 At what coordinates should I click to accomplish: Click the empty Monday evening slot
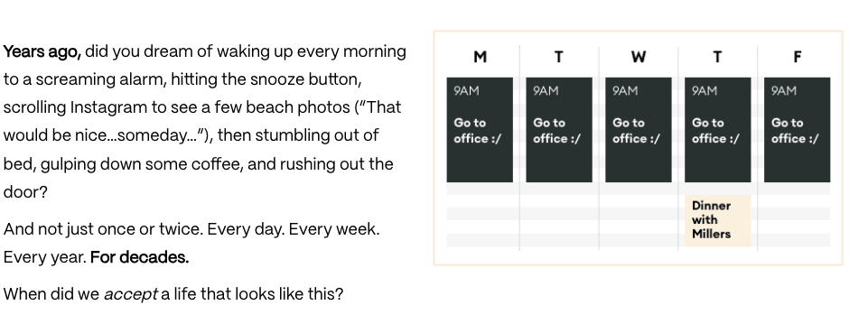click(x=480, y=220)
